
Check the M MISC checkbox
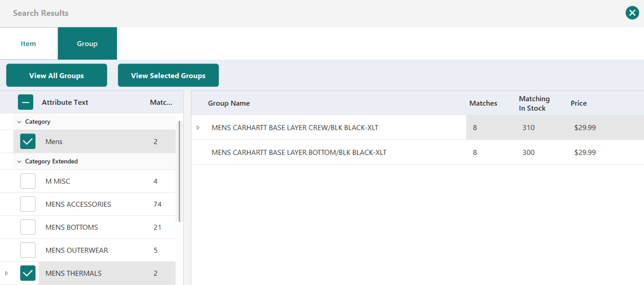tap(28, 181)
